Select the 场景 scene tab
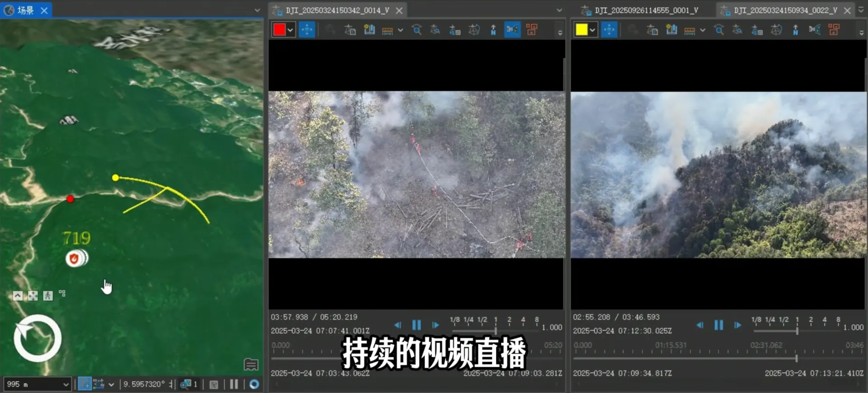The image size is (868, 393). (26, 10)
